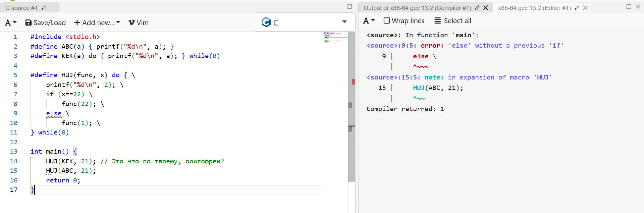Switch to x86-64 gcc 13.2 Editor tab

534,8
